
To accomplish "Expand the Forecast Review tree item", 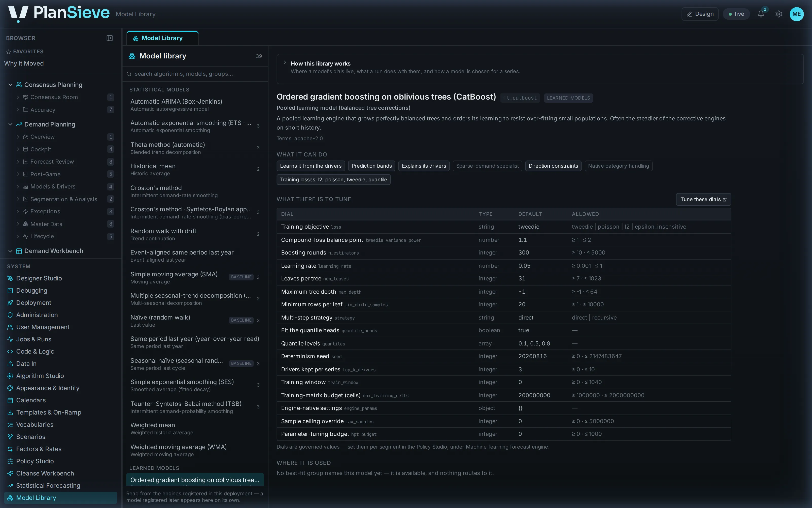I will coord(18,162).
